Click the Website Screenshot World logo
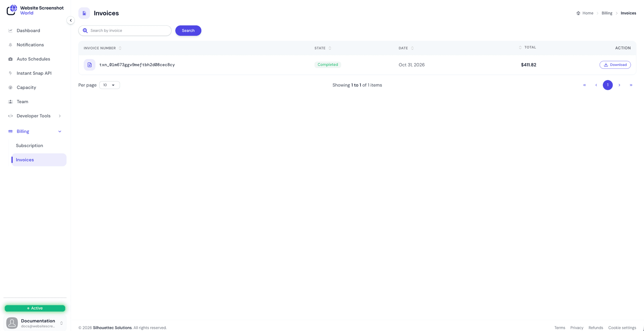Viewport: 644px width, 331px height. coord(35,10)
